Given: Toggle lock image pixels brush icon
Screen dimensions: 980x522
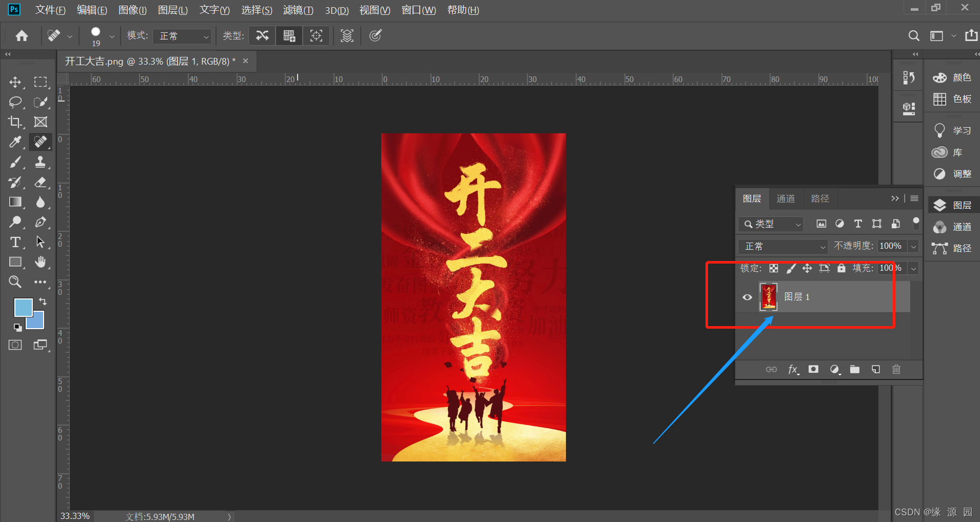Looking at the screenshot, I should [791, 268].
